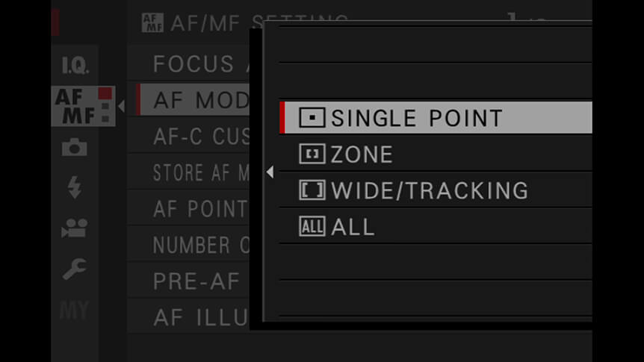
Task: Open the movie settings camcorder icon
Action: point(75,228)
